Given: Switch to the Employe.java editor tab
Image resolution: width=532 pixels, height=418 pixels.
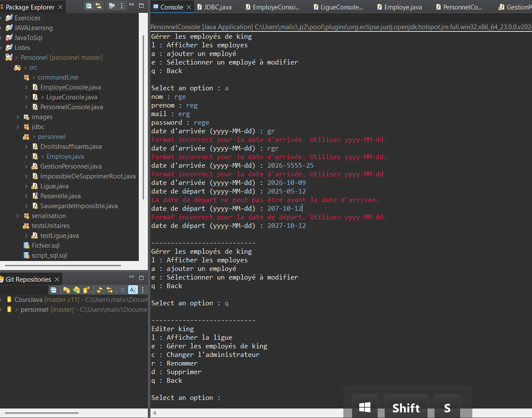Looking at the screenshot, I should (x=403, y=7).
